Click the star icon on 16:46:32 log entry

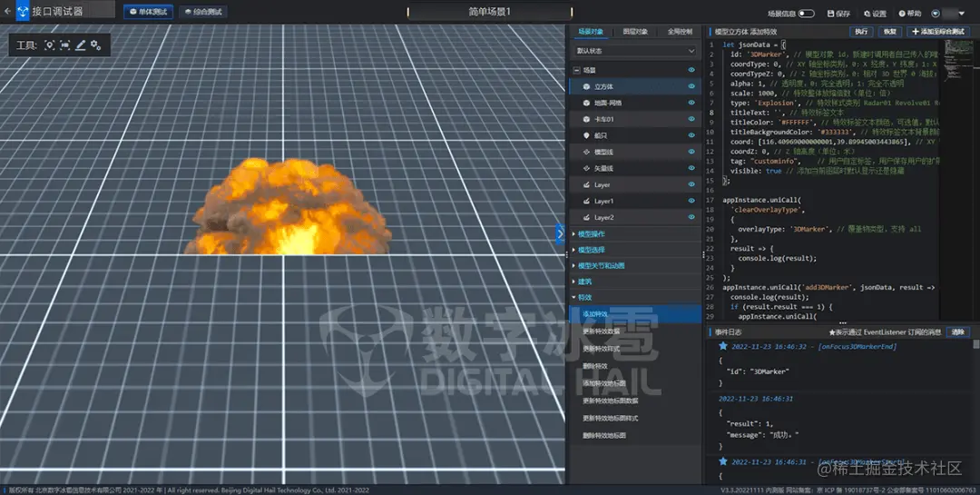click(x=723, y=346)
